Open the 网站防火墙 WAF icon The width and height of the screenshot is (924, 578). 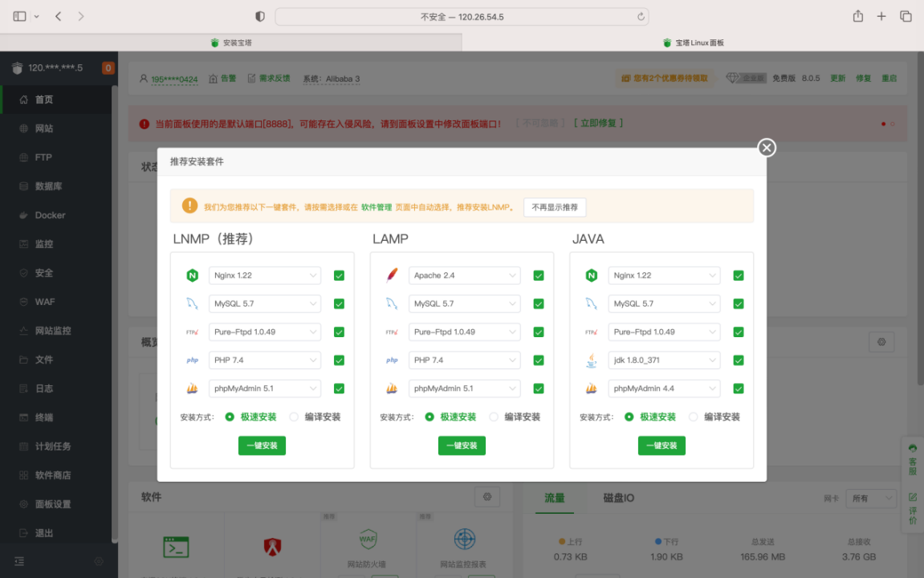(368, 539)
